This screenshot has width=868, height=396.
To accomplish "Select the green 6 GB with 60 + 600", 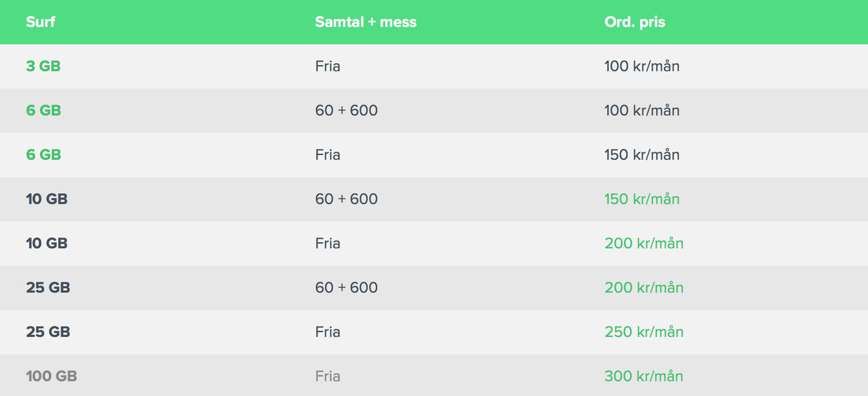I will tap(43, 111).
